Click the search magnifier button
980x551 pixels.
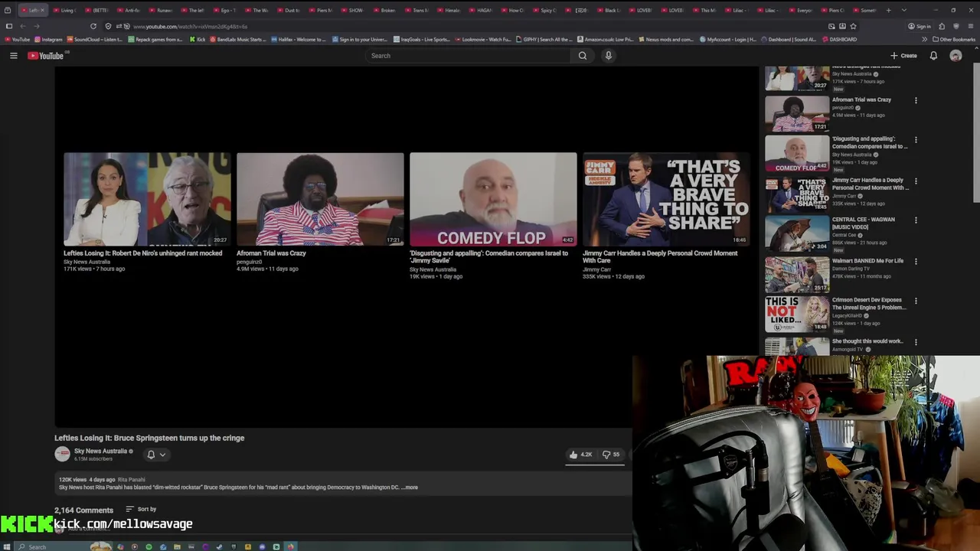click(x=583, y=56)
